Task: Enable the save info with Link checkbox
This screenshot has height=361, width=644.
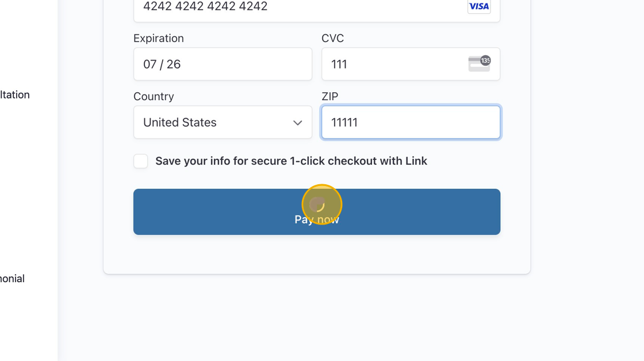Action: (140, 161)
